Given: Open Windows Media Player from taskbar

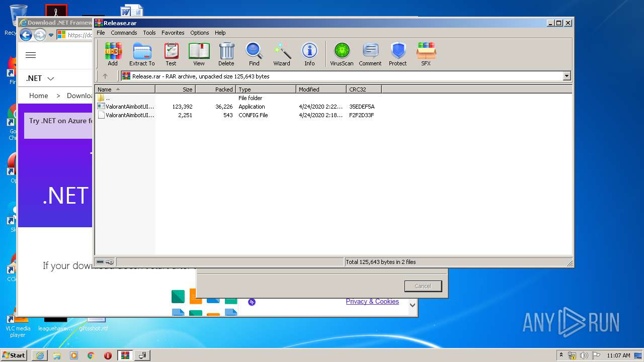Looking at the screenshot, I should (74, 355).
